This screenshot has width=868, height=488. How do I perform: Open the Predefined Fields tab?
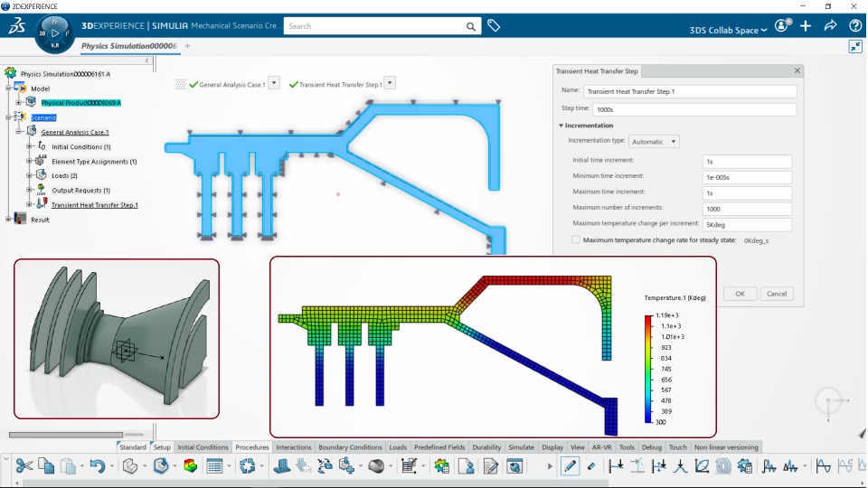(x=439, y=447)
